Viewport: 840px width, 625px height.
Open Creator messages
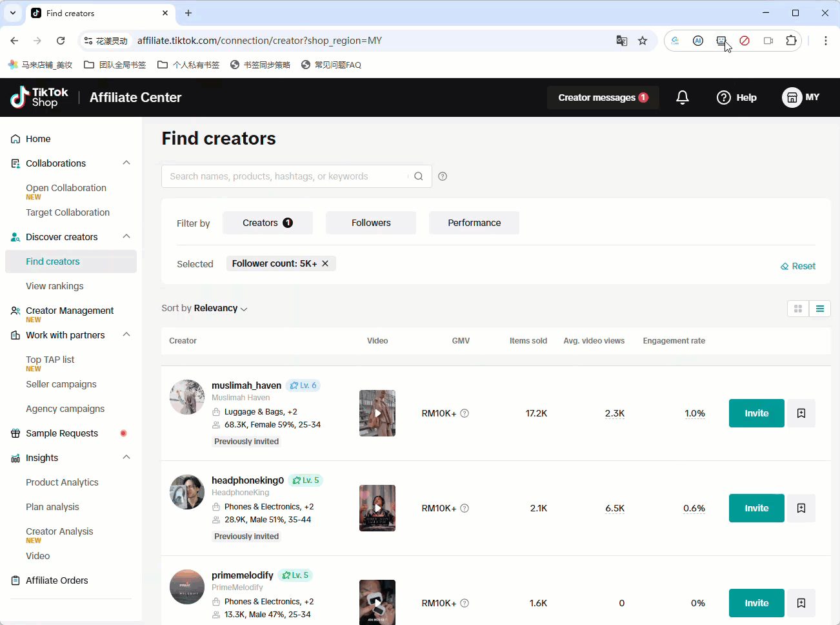603,97
